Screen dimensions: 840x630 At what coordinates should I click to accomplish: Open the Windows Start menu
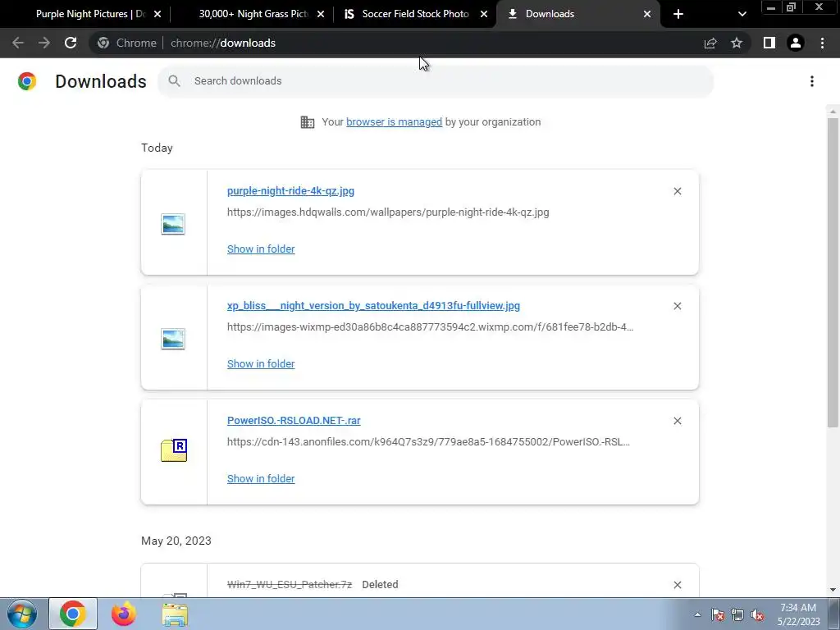[x=22, y=614]
